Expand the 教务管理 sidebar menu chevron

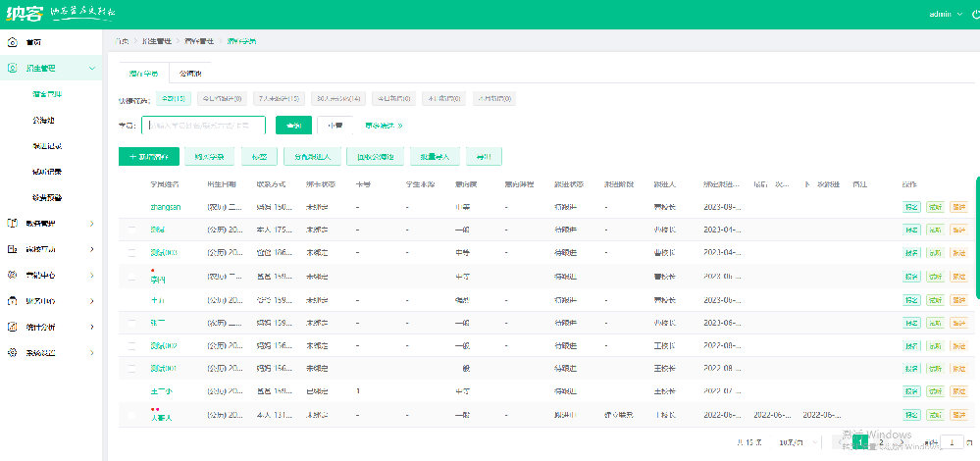92,223
